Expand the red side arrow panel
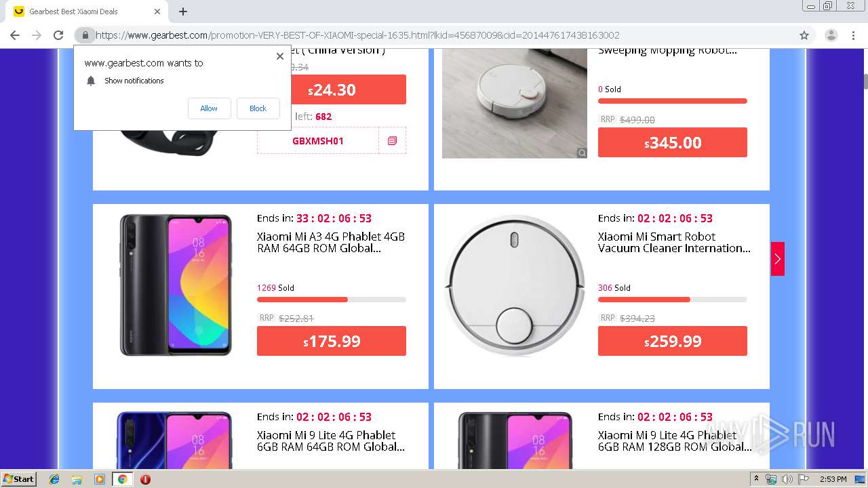Viewport: 868px width, 488px height. click(x=777, y=259)
